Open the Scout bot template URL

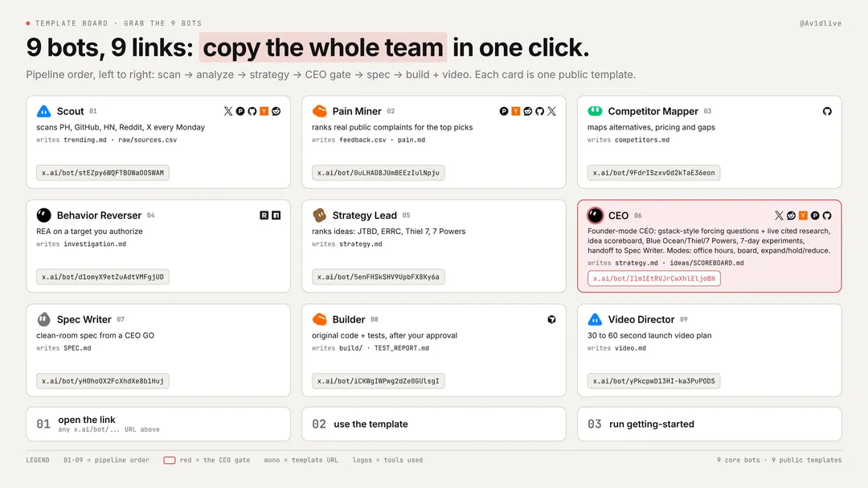[x=103, y=173]
